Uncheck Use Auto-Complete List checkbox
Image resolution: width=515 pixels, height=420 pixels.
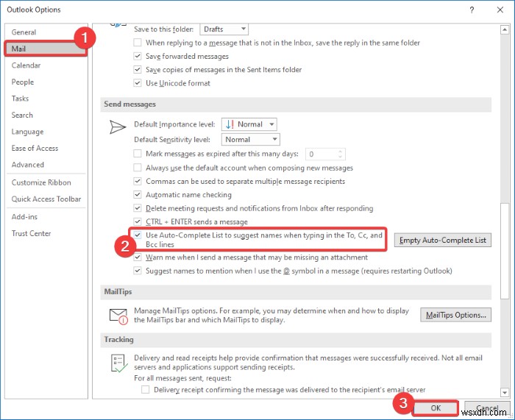point(138,235)
